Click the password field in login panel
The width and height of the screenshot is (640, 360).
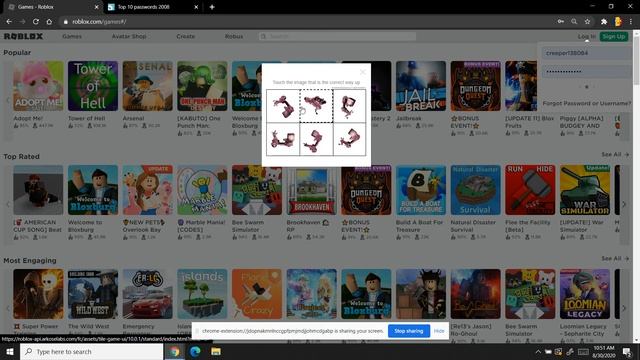pyautogui.click(x=587, y=71)
